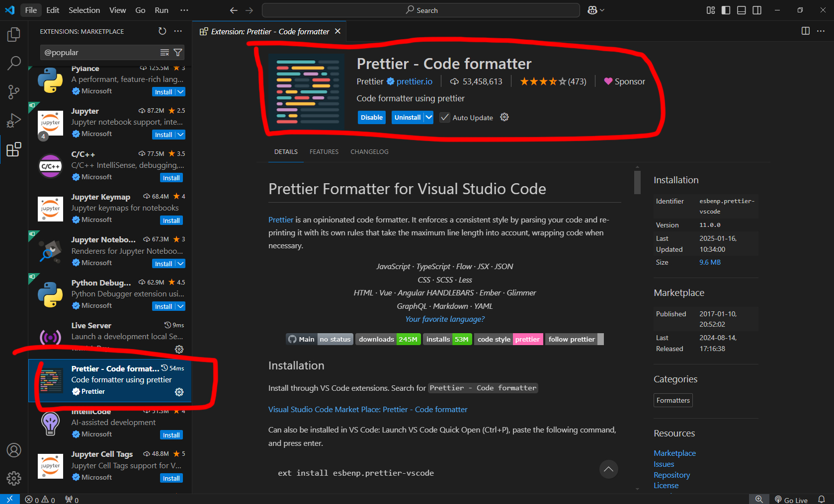Expand Python Debugger Install dropdown
Screen dimensions: 834x504
(180, 306)
